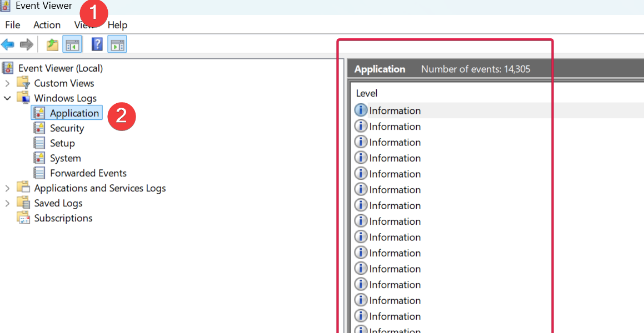The image size is (644, 333).
Task: Click the Security log icon
Action: coord(39,128)
